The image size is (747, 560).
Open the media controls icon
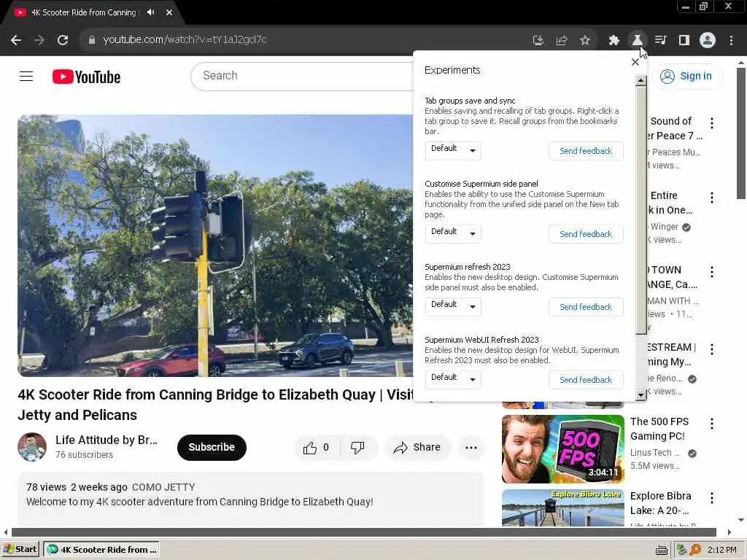click(660, 41)
